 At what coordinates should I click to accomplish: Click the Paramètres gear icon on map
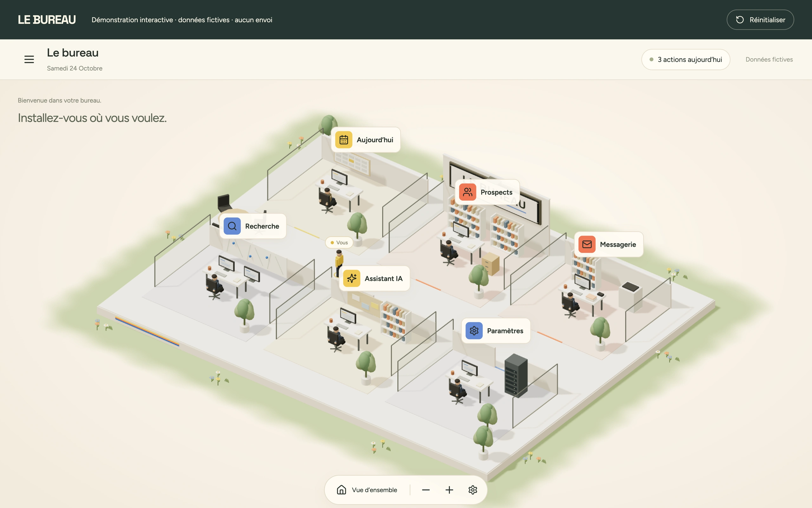(474, 331)
